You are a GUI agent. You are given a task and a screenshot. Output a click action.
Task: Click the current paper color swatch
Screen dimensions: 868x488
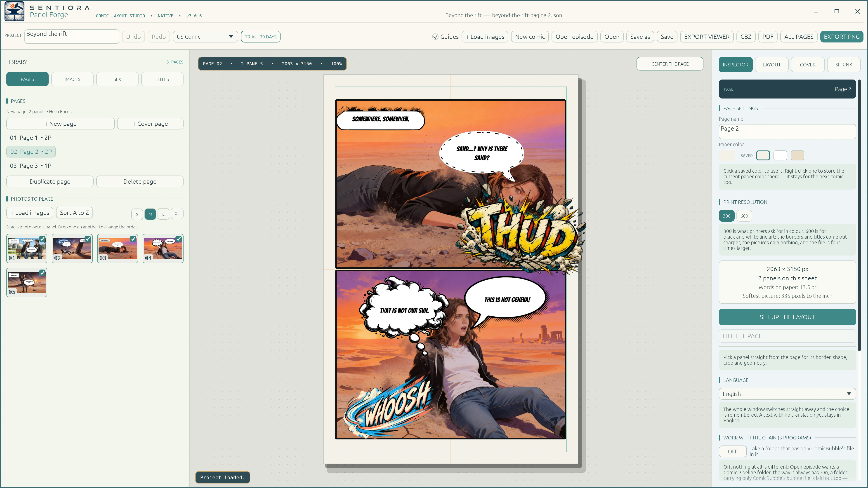pos(727,156)
